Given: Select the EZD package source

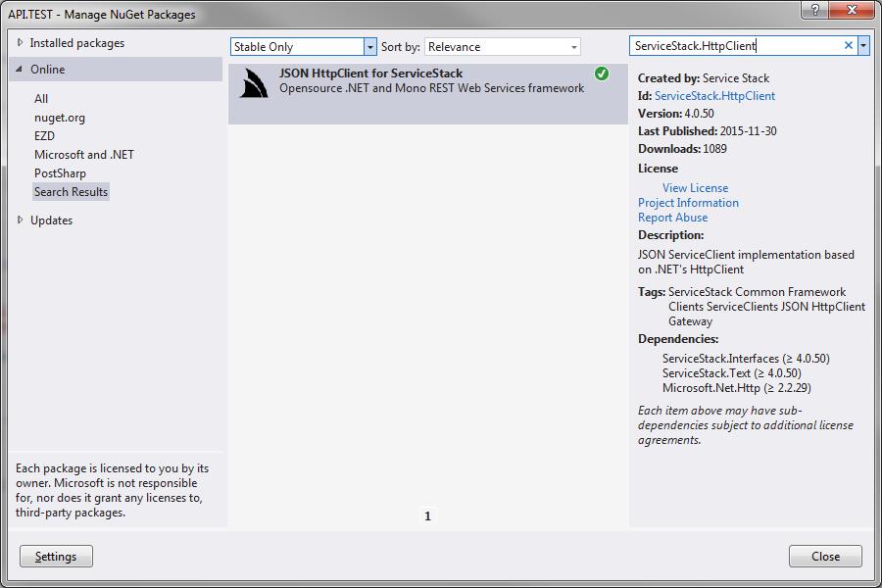Looking at the screenshot, I should click(44, 136).
